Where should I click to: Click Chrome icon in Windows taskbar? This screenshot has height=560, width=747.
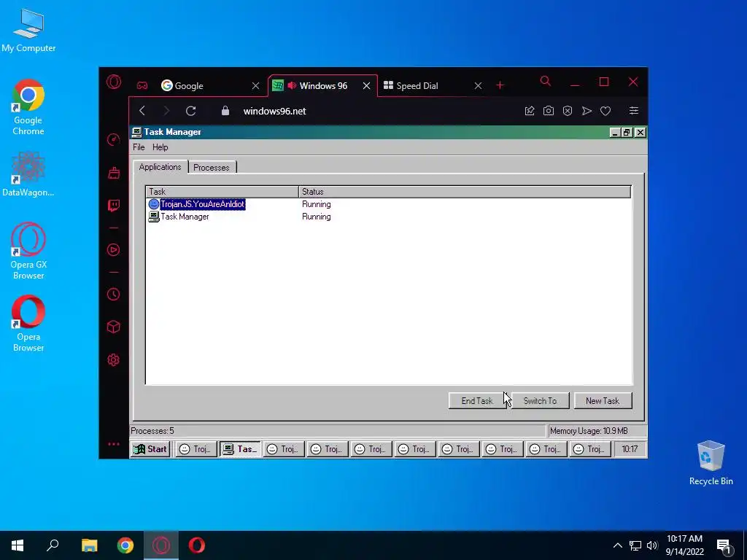(x=125, y=545)
